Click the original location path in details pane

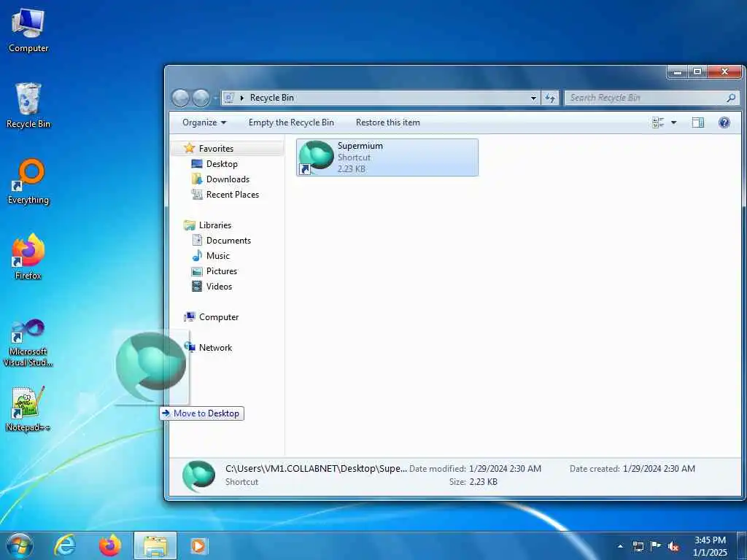[316, 469]
